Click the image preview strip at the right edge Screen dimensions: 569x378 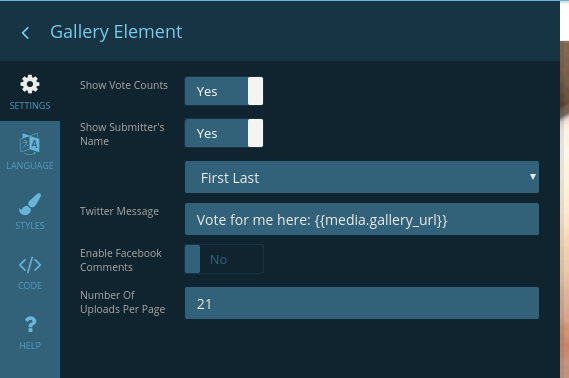[564, 209]
